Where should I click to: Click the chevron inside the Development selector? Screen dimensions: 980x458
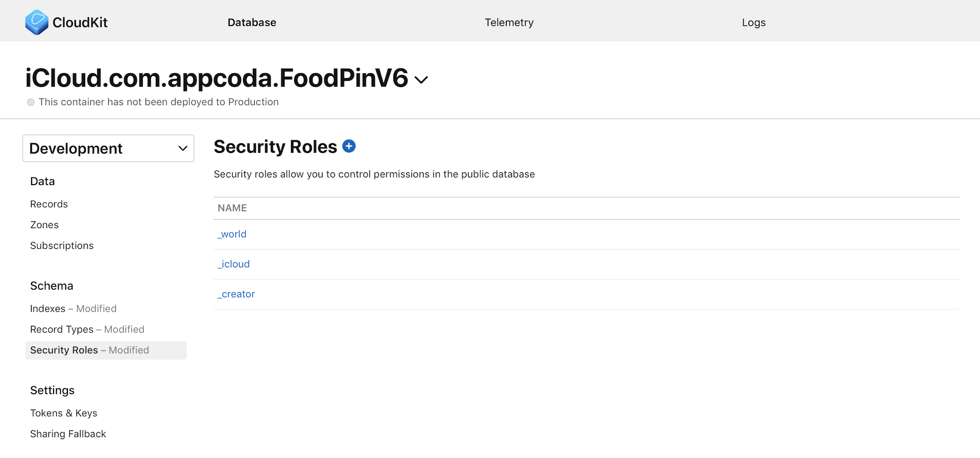click(x=182, y=148)
